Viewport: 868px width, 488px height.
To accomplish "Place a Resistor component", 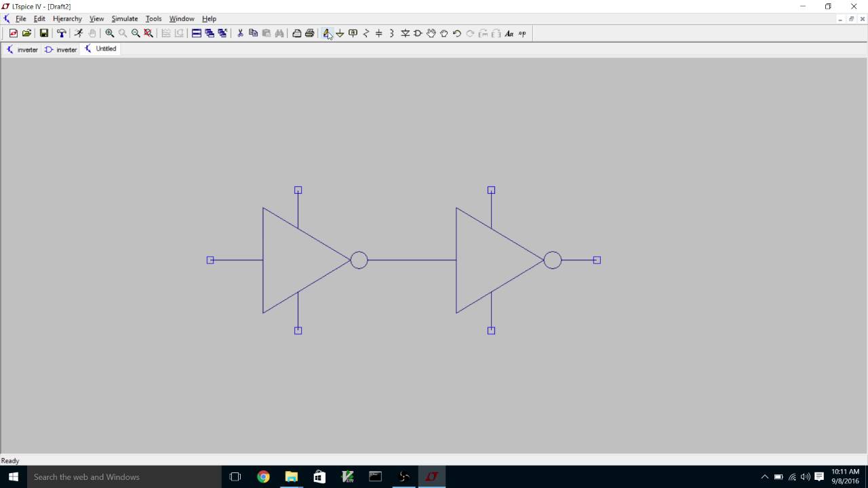I will click(366, 33).
